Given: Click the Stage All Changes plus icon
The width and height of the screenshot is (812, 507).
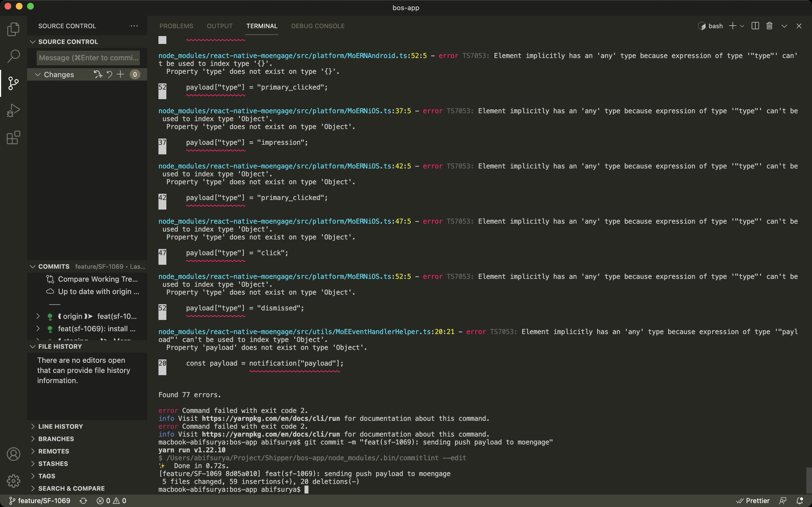Looking at the screenshot, I should (x=120, y=74).
